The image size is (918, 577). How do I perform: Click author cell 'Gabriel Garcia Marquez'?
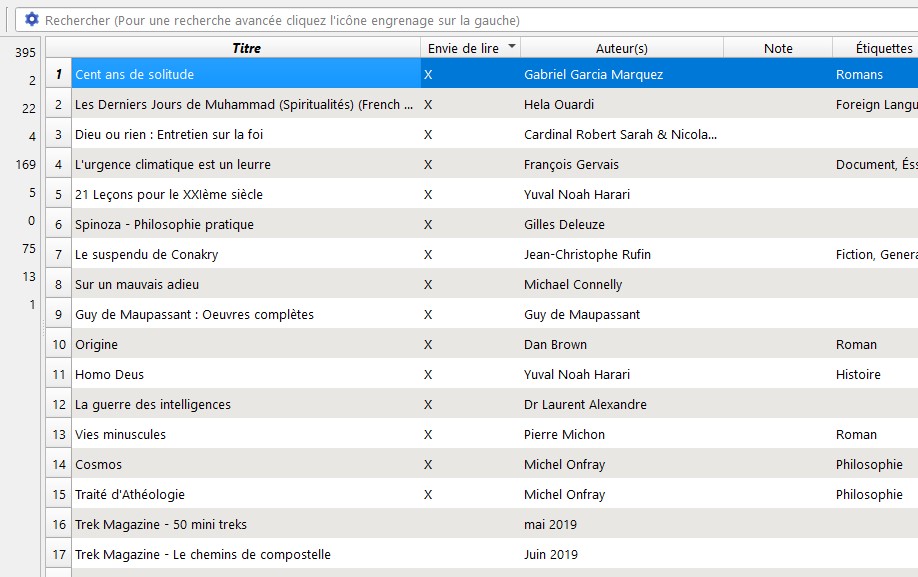(594, 74)
